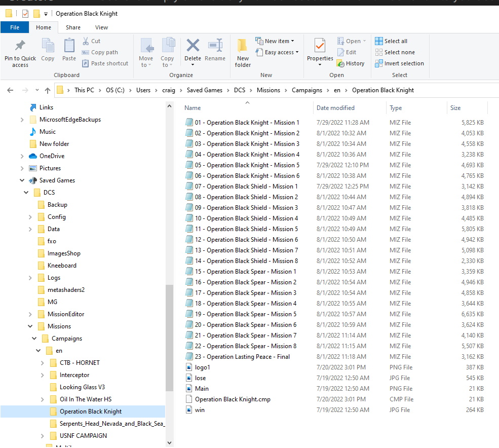Switch to the Share ribbon tab
Image resolution: width=499 pixels, height=448 pixels.
click(x=73, y=27)
